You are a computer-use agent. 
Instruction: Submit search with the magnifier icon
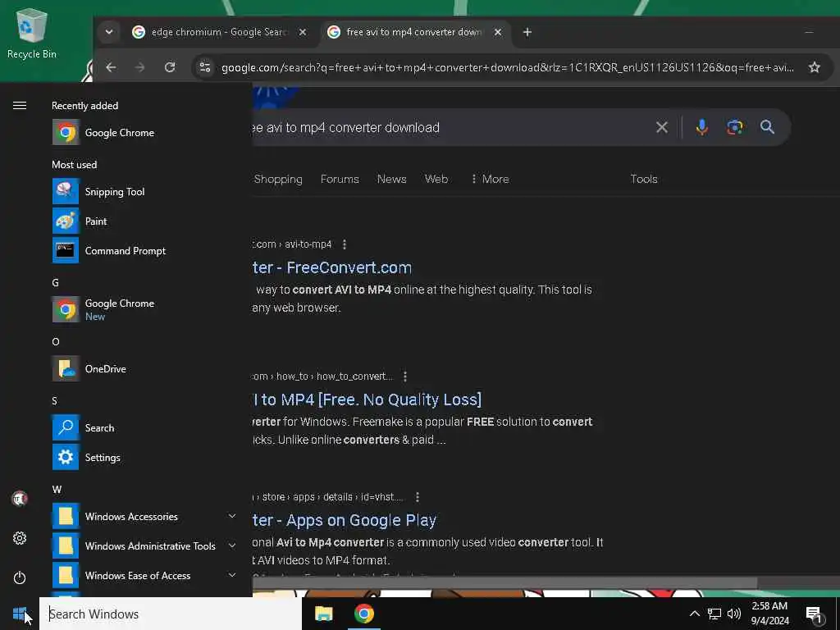[x=767, y=127]
